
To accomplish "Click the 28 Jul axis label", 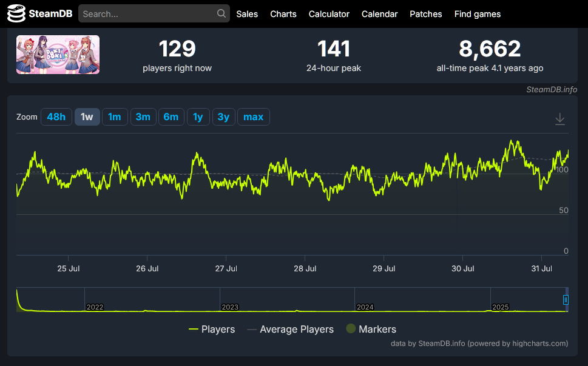I will point(305,268).
